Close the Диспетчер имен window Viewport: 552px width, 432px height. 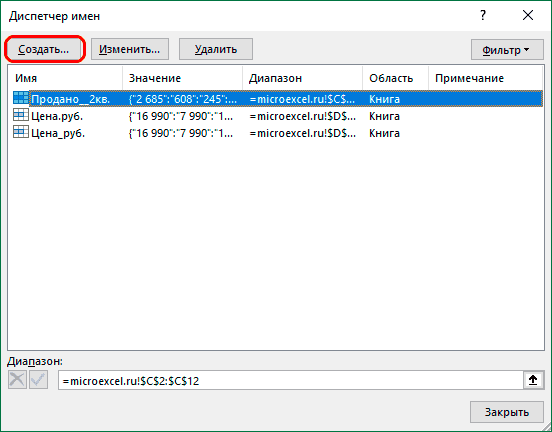click(528, 15)
